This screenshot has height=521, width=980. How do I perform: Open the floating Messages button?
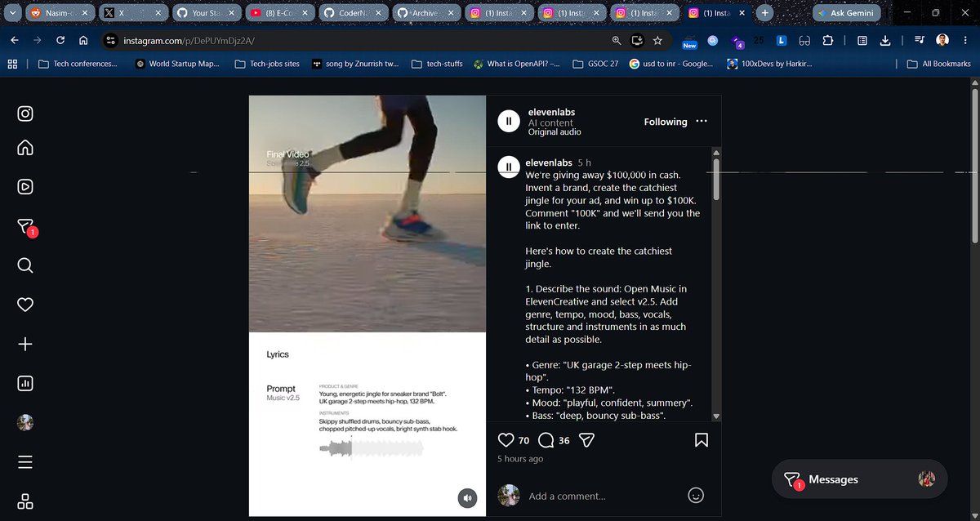pos(860,479)
